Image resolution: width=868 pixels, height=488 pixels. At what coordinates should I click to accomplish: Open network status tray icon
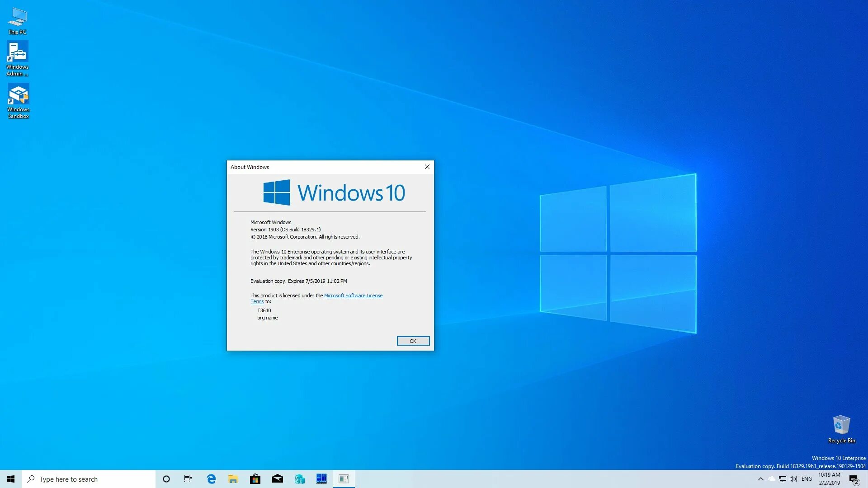click(x=783, y=479)
